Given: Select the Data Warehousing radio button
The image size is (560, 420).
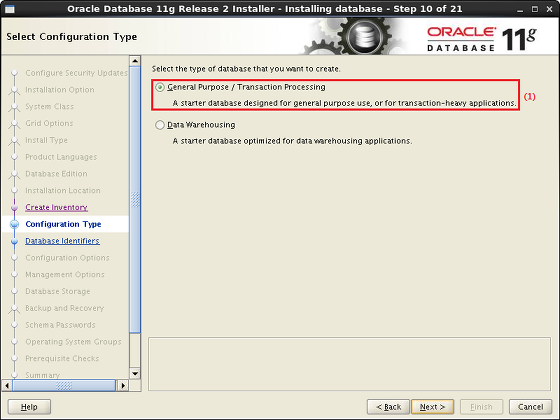Looking at the screenshot, I should (160, 125).
